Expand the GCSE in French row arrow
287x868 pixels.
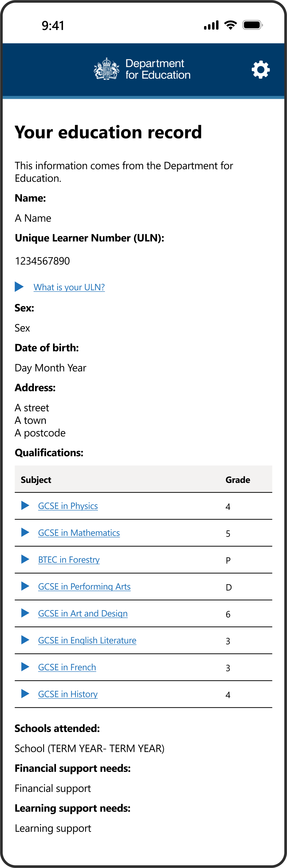[x=25, y=667]
